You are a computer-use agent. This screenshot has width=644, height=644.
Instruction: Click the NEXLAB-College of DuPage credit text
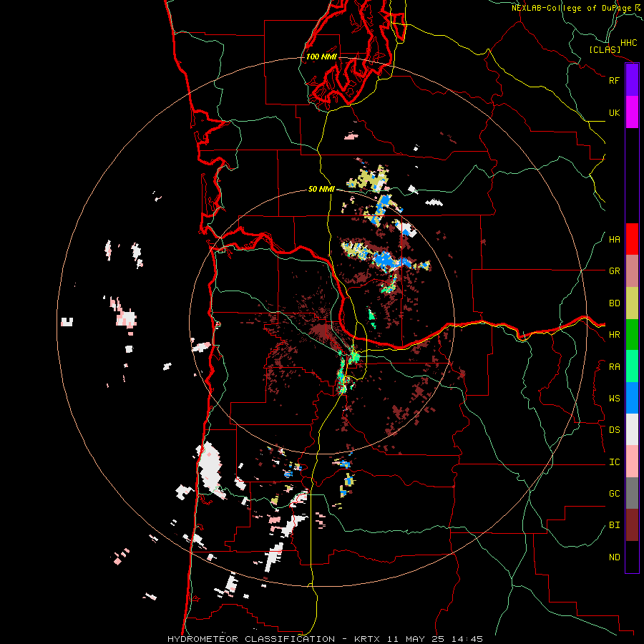571,8
